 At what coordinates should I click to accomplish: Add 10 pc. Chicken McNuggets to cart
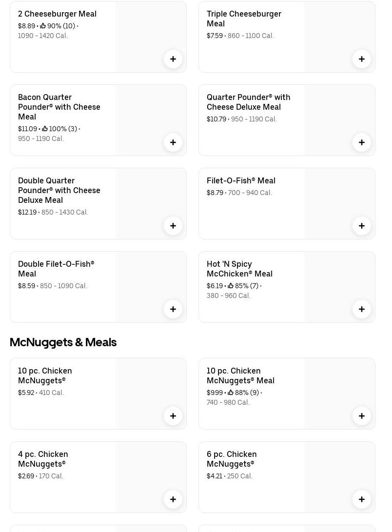173,416
